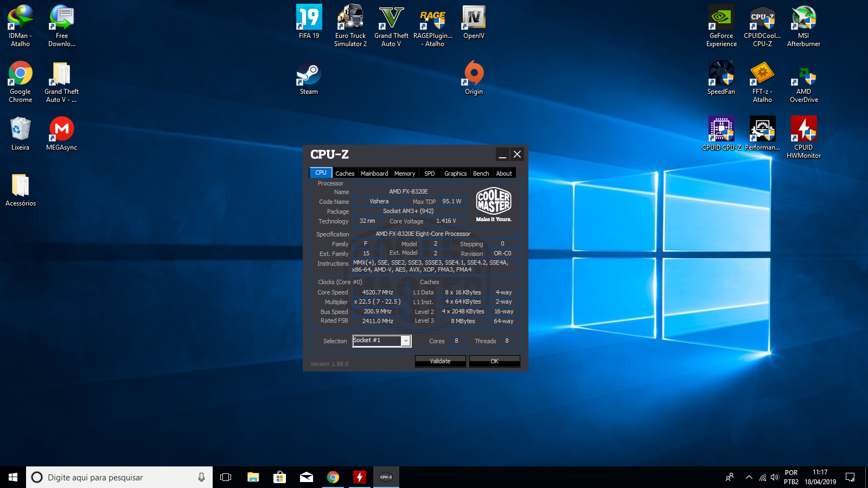Open the POR PTB2 language selector
Image resolution: width=868 pixels, height=488 pixels.
coord(792,477)
